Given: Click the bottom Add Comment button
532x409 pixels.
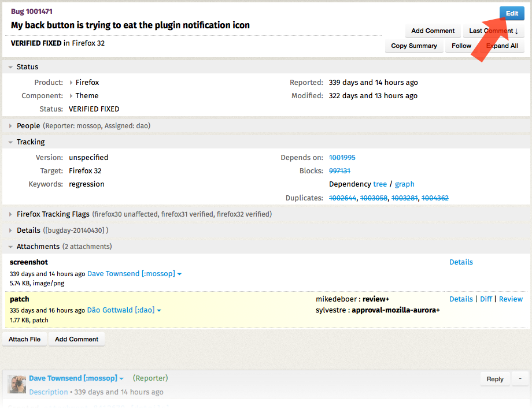Looking at the screenshot, I should pyautogui.click(x=77, y=339).
